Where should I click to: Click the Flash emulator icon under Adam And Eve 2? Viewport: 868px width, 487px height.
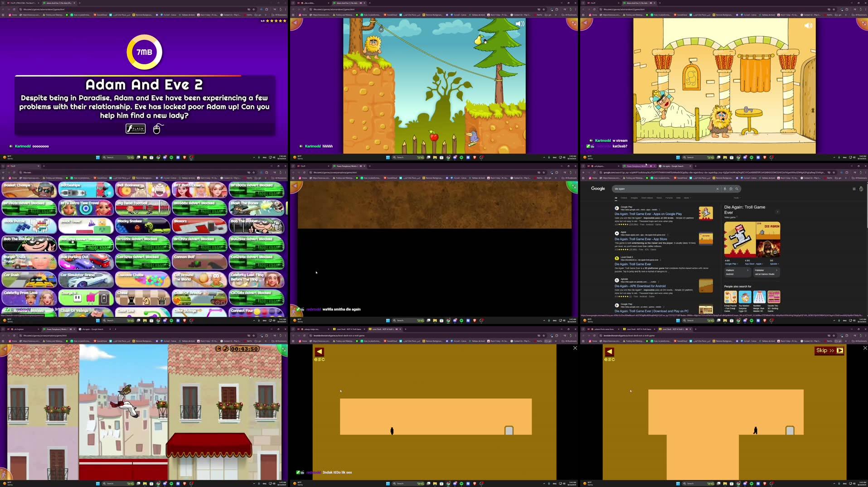tap(136, 129)
